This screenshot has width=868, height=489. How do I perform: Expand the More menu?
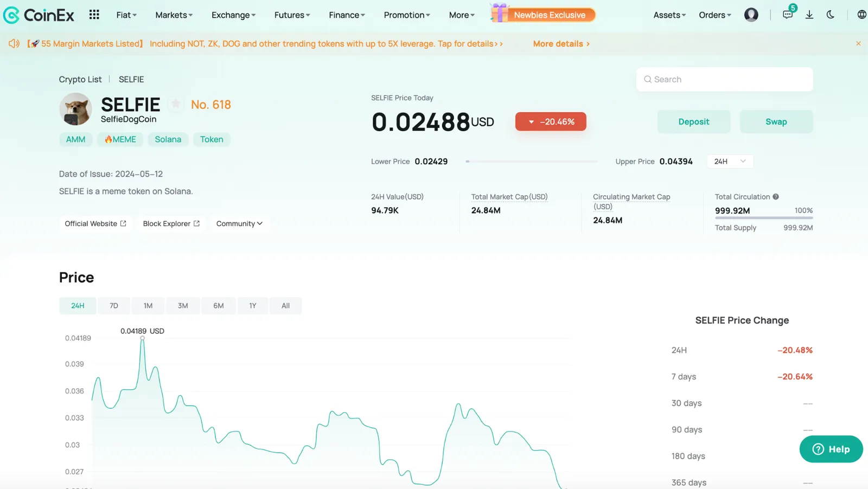pos(462,15)
